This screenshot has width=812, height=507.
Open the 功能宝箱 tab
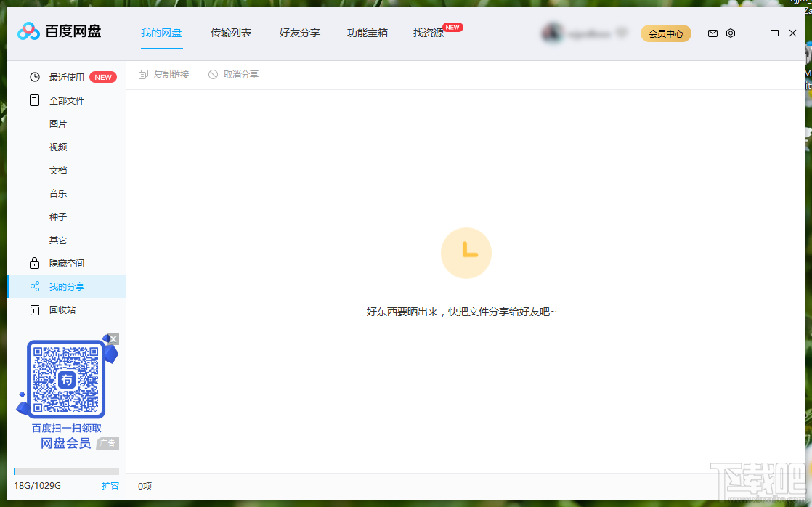[x=368, y=33]
